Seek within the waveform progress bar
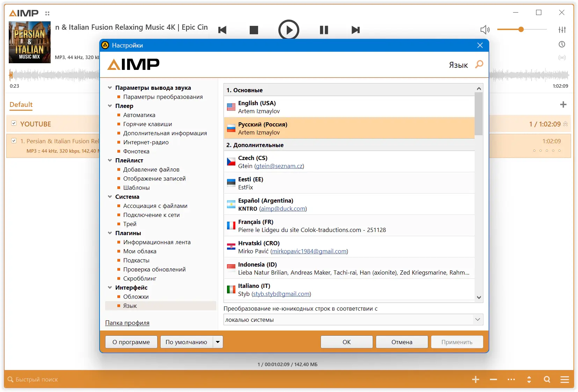The width and height of the screenshot is (578, 392). pyautogui.click(x=289, y=75)
